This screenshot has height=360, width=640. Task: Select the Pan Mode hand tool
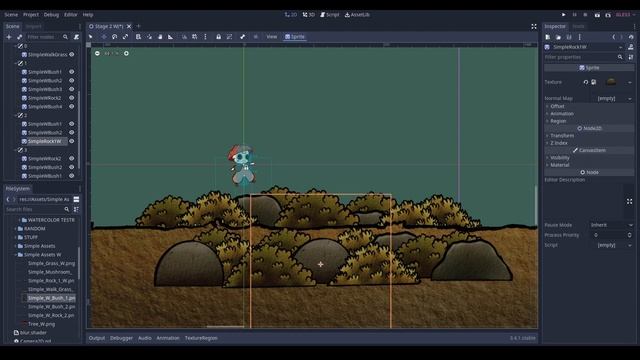[x=160, y=37]
